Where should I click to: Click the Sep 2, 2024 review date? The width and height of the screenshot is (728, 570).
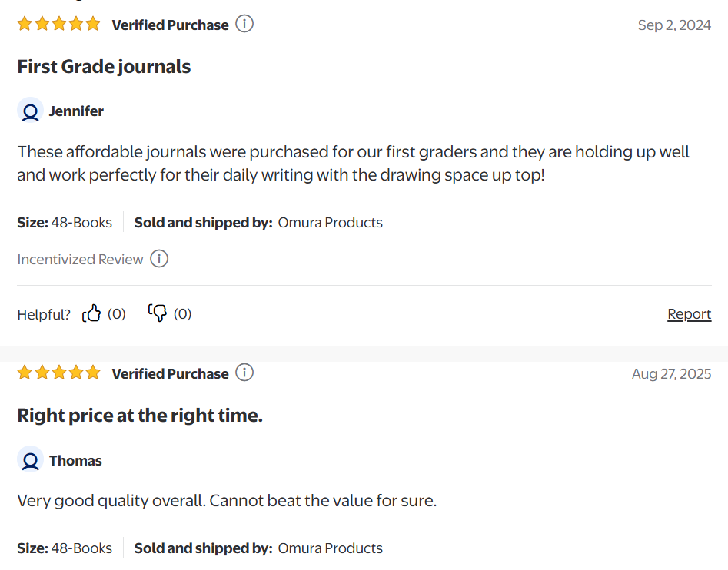tap(674, 25)
